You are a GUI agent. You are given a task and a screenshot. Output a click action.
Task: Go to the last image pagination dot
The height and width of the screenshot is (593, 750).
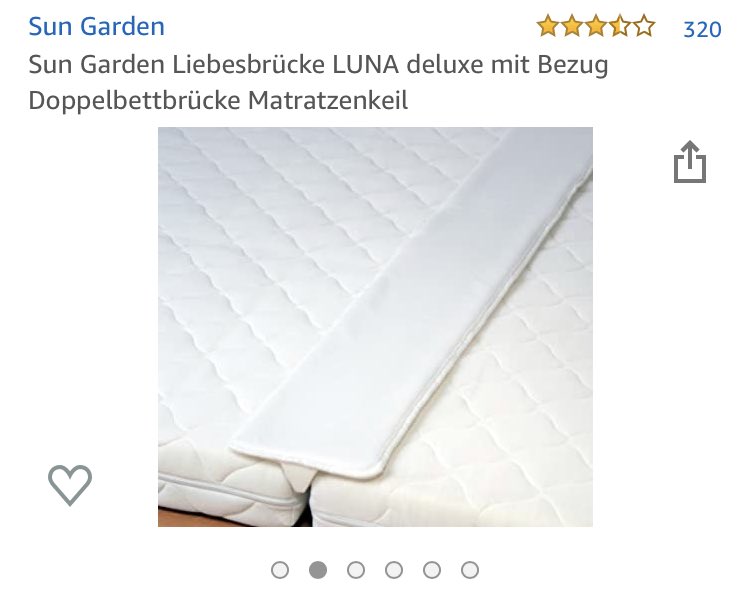pos(470,570)
